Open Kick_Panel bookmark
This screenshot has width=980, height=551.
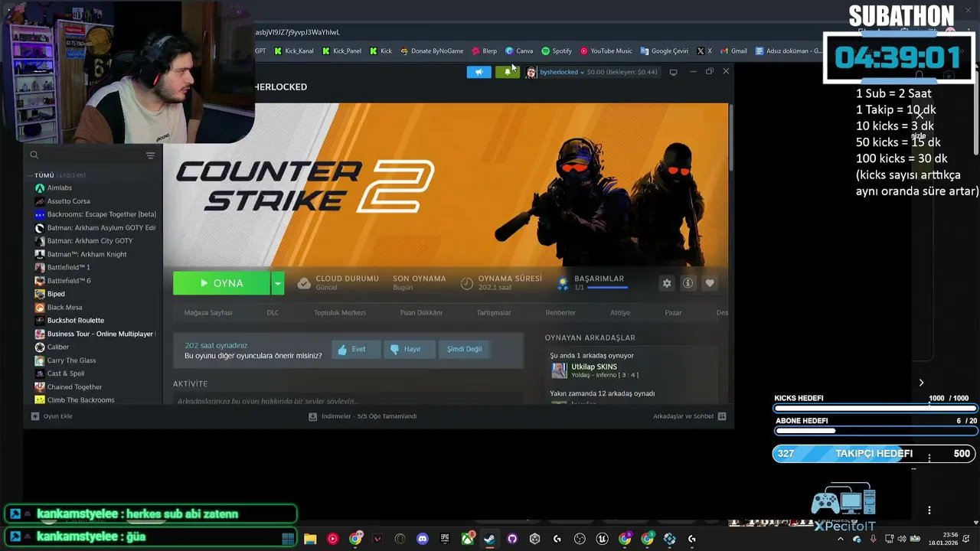341,51
